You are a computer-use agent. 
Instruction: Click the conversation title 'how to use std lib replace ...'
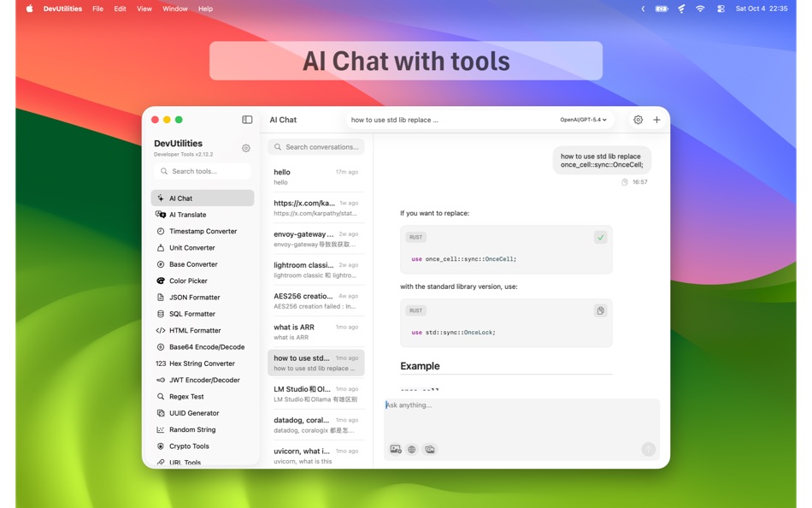[395, 120]
